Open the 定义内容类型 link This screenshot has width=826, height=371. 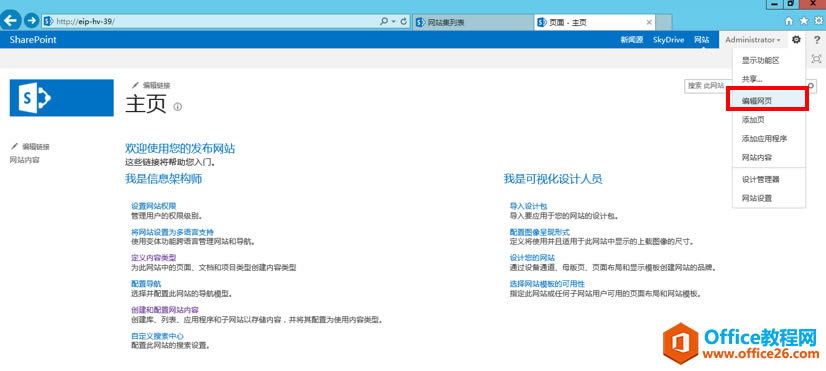153,258
